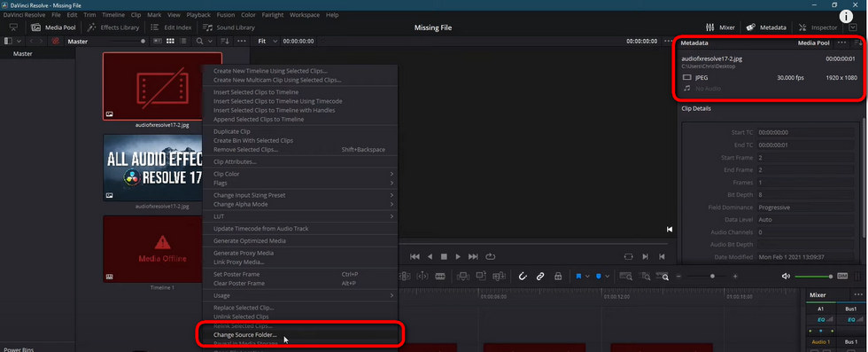Viewport: 868px width, 352px height.
Task: Expand the search filter dropdown arrow
Action: coord(210,41)
